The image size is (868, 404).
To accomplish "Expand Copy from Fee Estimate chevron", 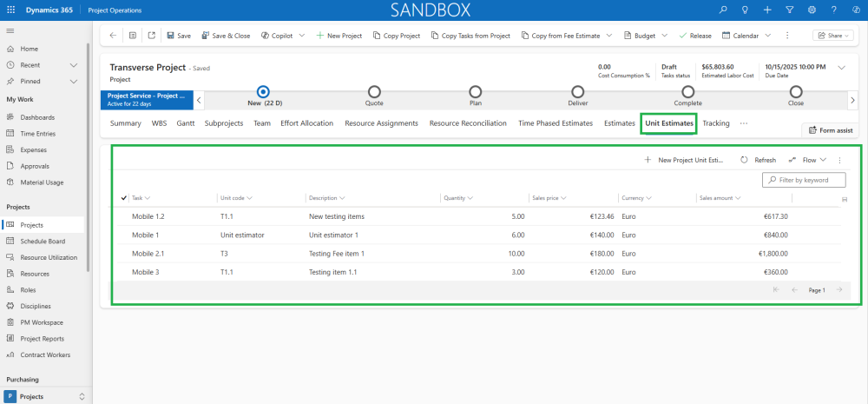I will tap(609, 36).
